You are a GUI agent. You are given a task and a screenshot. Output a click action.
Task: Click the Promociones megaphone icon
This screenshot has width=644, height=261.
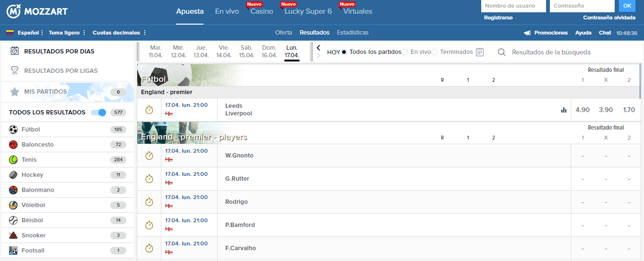[x=527, y=33]
